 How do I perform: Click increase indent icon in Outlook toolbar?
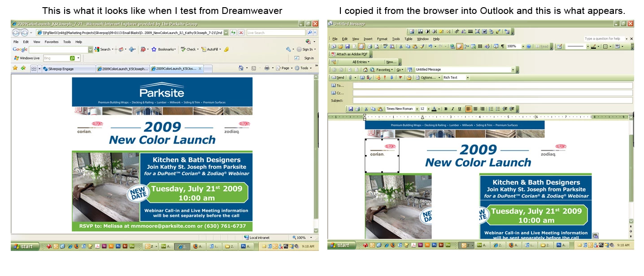512,109
